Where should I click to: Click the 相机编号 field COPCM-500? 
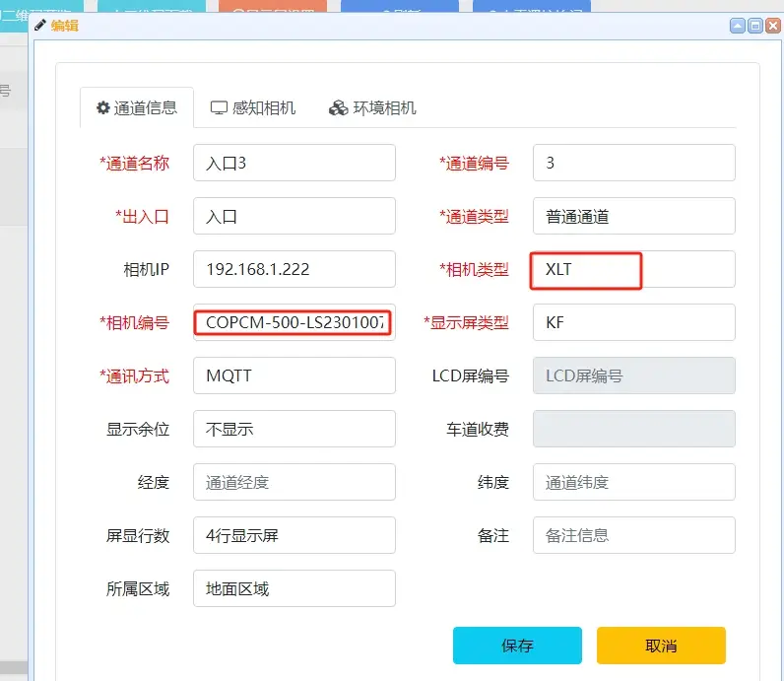tap(294, 322)
